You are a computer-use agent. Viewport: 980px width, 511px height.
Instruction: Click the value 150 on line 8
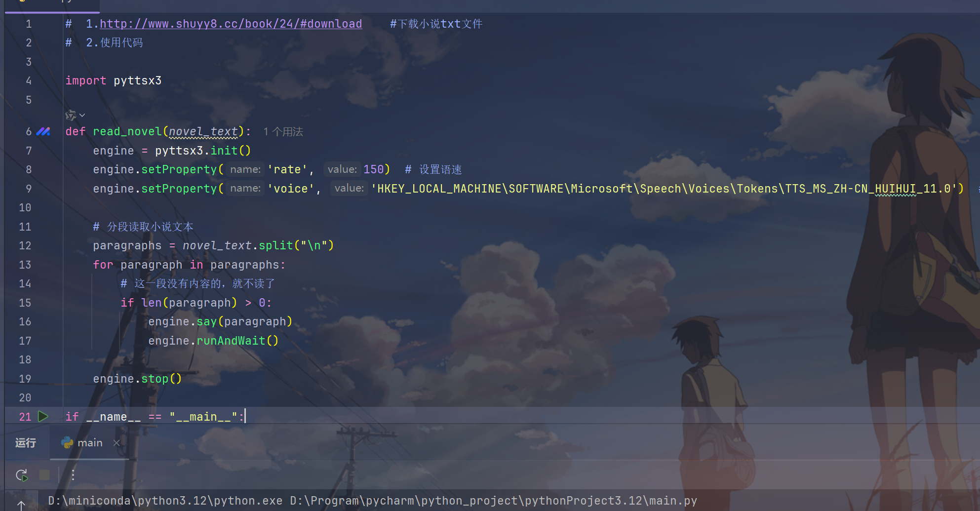tap(374, 169)
